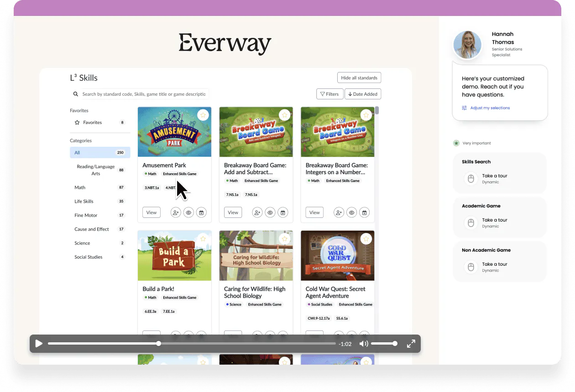Screen dimensions: 575x392
Task: Open the Filters dropdown
Action: click(329, 94)
